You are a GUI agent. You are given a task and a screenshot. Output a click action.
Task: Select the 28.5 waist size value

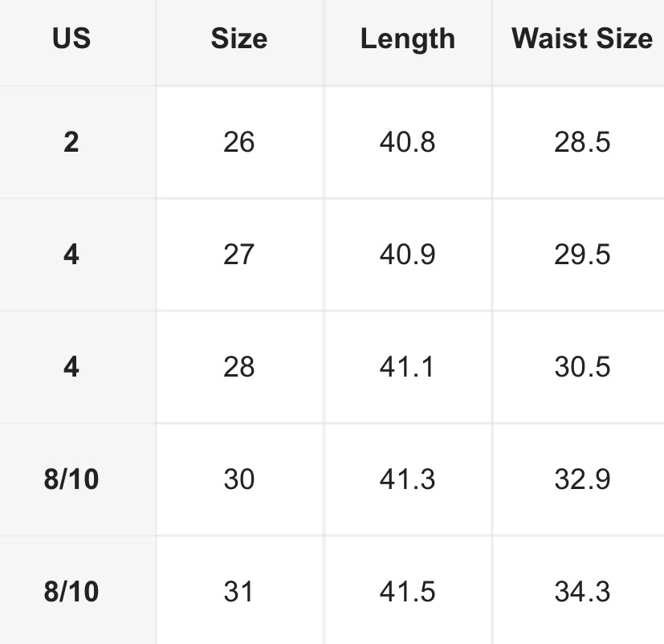tap(581, 142)
